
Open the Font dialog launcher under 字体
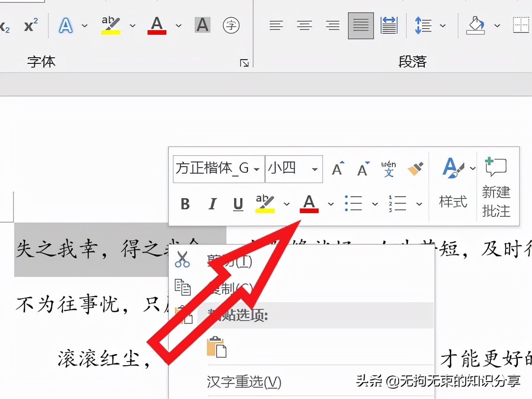[244, 63]
